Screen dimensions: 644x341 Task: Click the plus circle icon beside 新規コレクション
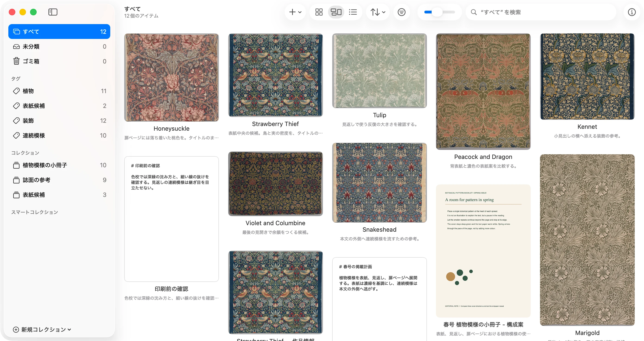pos(16,329)
